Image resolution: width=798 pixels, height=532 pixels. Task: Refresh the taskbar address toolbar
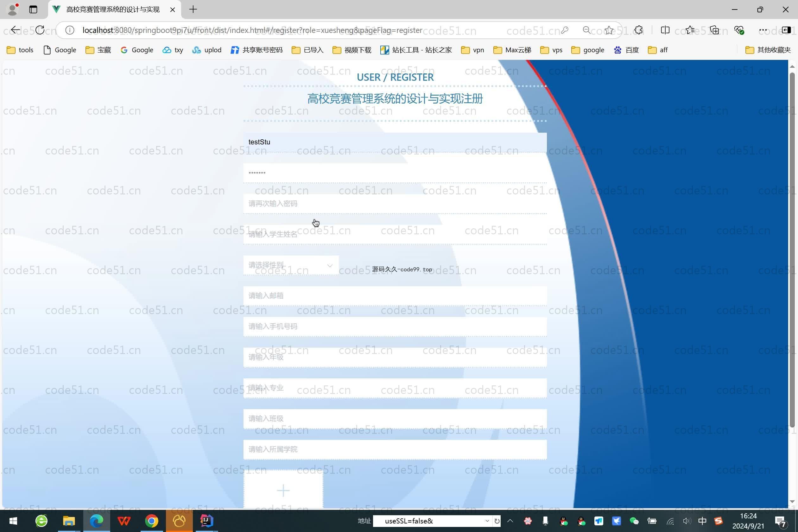pyautogui.click(x=497, y=521)
